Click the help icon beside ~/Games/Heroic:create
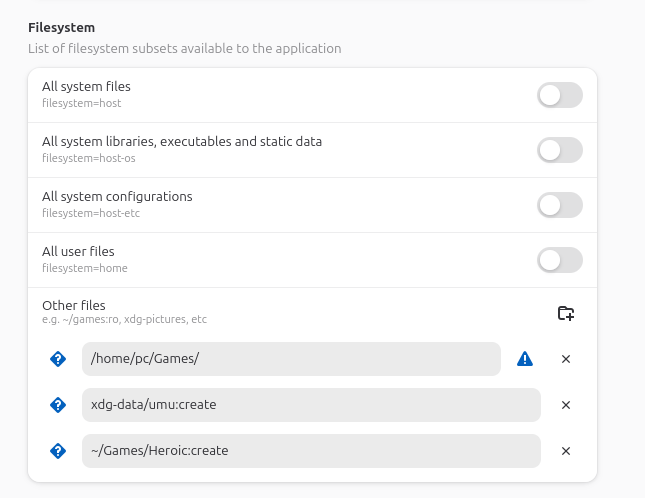The width and height of the screenshot is (645, 498). (x=58, y=451)
